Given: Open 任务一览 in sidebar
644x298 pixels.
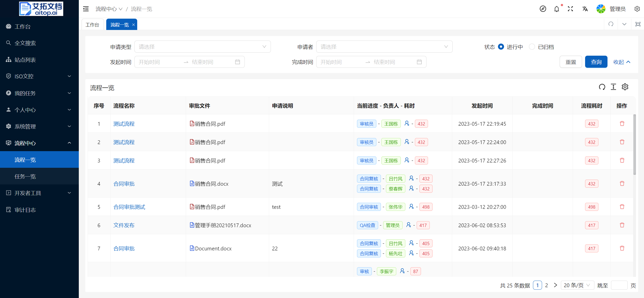Looking at the screenshot, I should [25, 176].
